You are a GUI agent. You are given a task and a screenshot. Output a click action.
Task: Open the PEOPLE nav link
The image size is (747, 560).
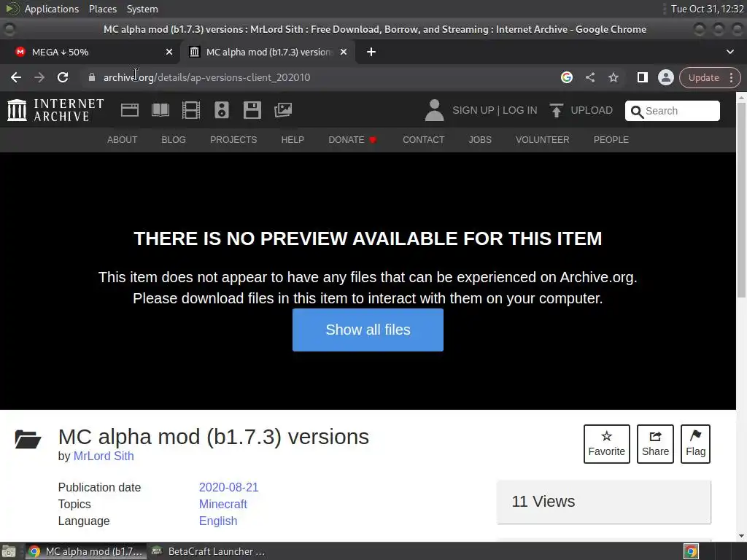[x=611, y=140]
